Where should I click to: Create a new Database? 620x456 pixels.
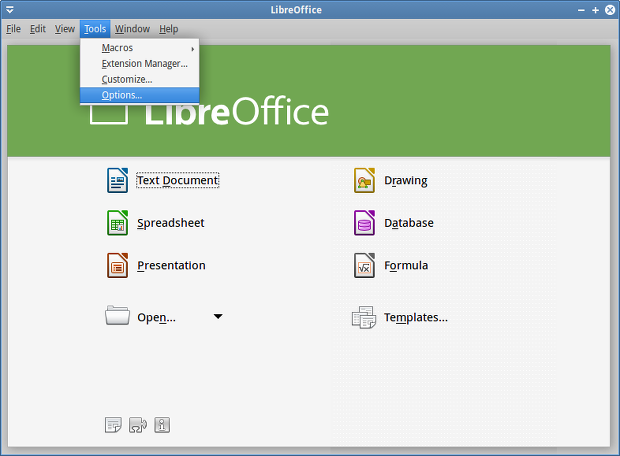409,223
